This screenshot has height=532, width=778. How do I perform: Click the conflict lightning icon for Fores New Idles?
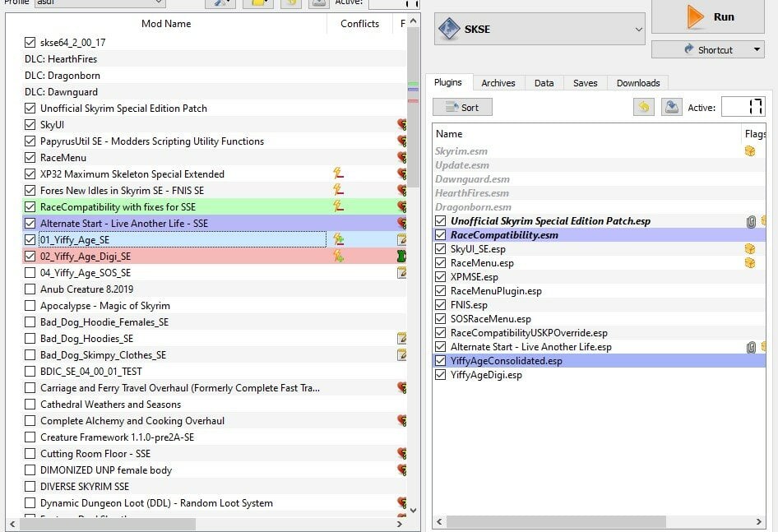[338, 190]
